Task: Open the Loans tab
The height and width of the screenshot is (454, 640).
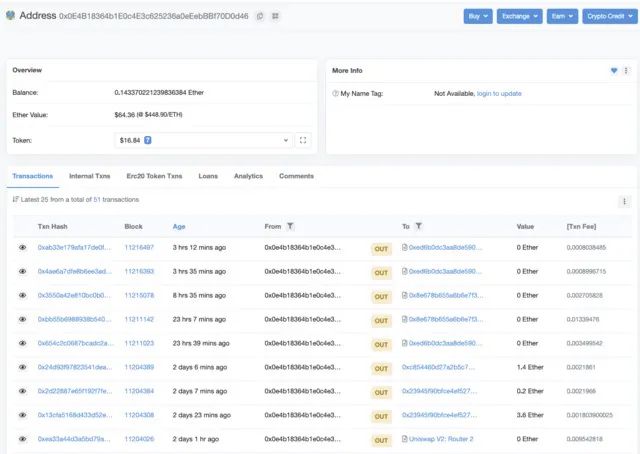Action: pos(208,176)
